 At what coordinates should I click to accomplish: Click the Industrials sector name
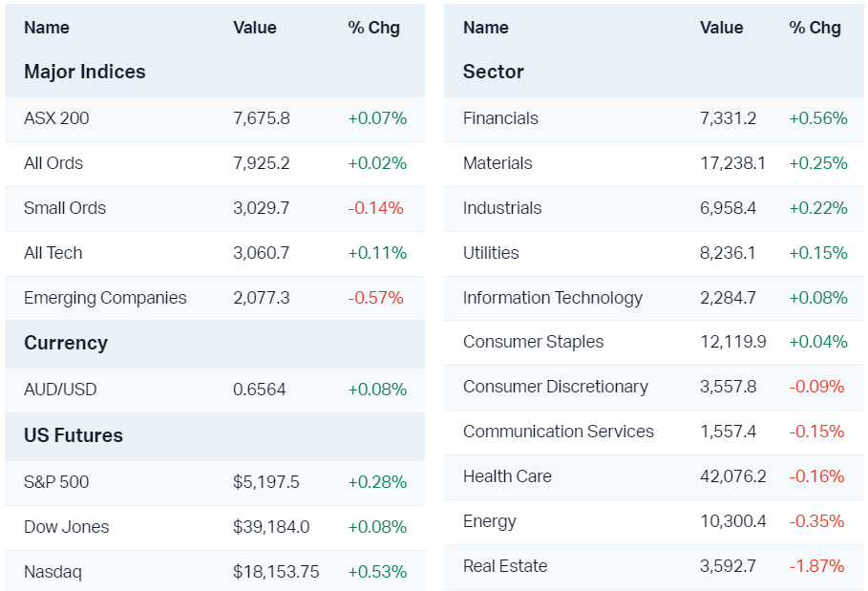pyautogui.click(x=502, y=208)
